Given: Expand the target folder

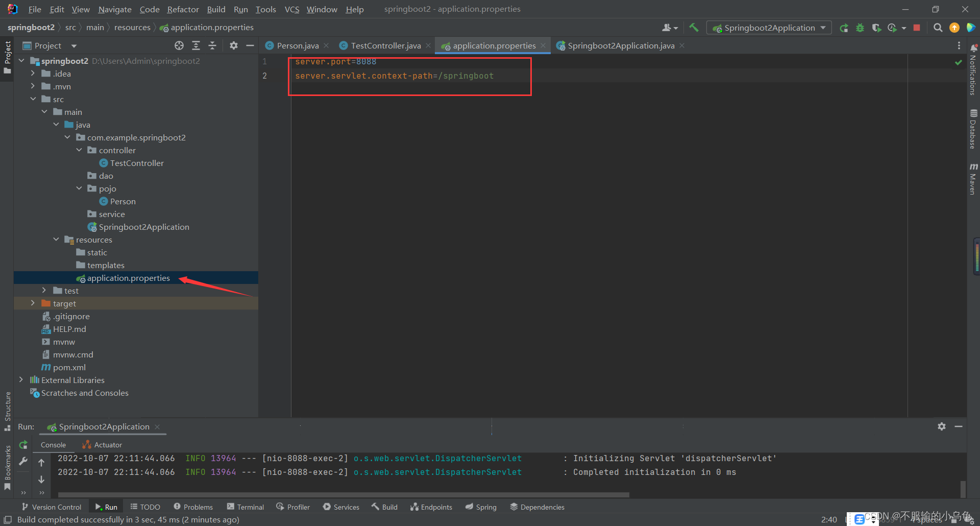Looking at the screenshot, I should pos(33,303).
